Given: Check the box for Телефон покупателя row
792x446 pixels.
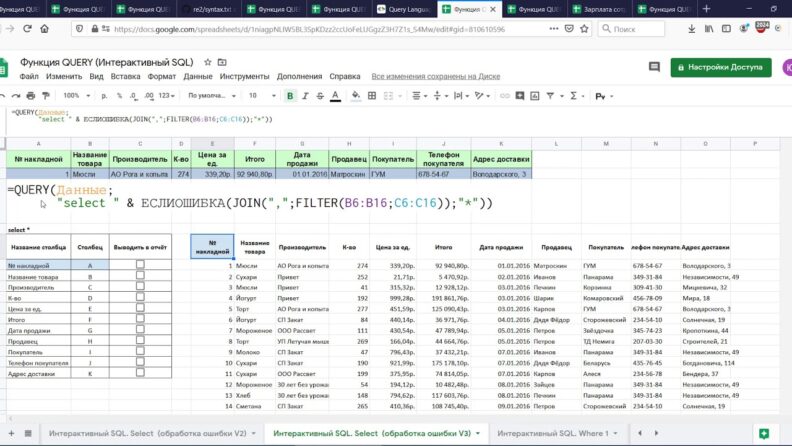Looking at the screenshot, I should click(140, 362).
